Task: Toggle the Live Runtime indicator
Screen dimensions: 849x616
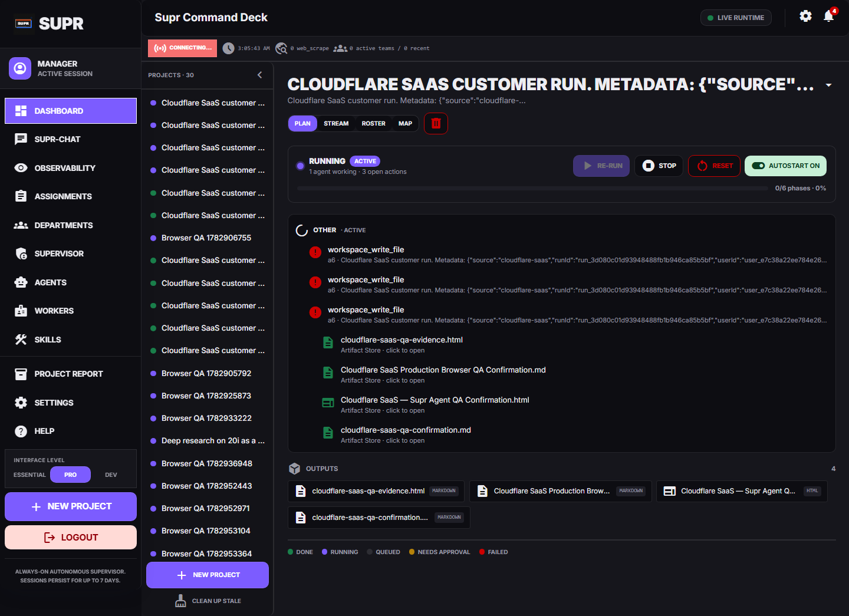Action: coord(736,18)
